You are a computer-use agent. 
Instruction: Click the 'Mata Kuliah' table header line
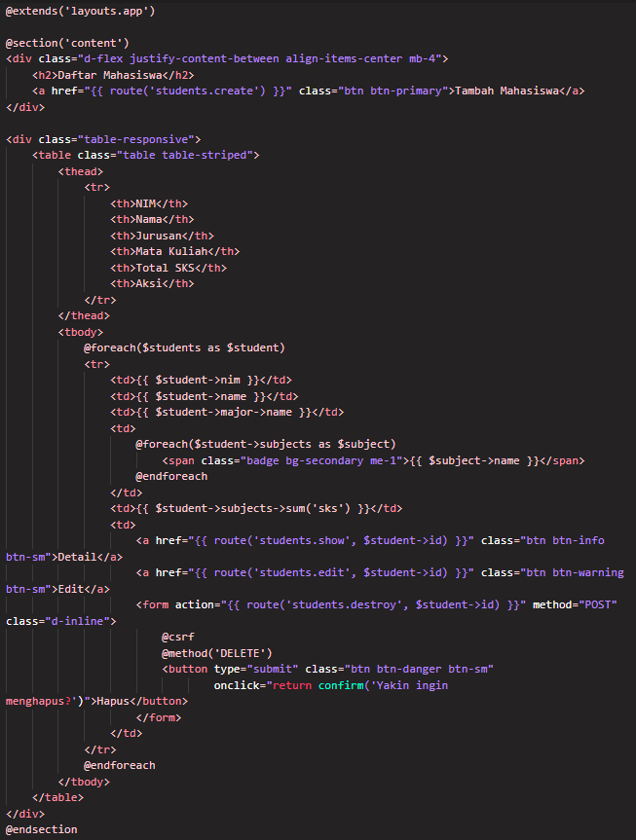click(x=174, y=252)
